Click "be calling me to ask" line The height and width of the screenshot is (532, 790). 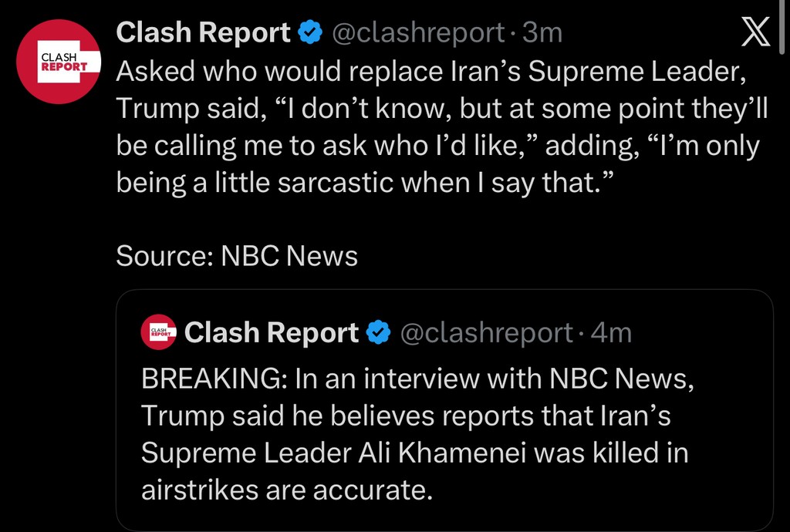click(x=437, y=146)
